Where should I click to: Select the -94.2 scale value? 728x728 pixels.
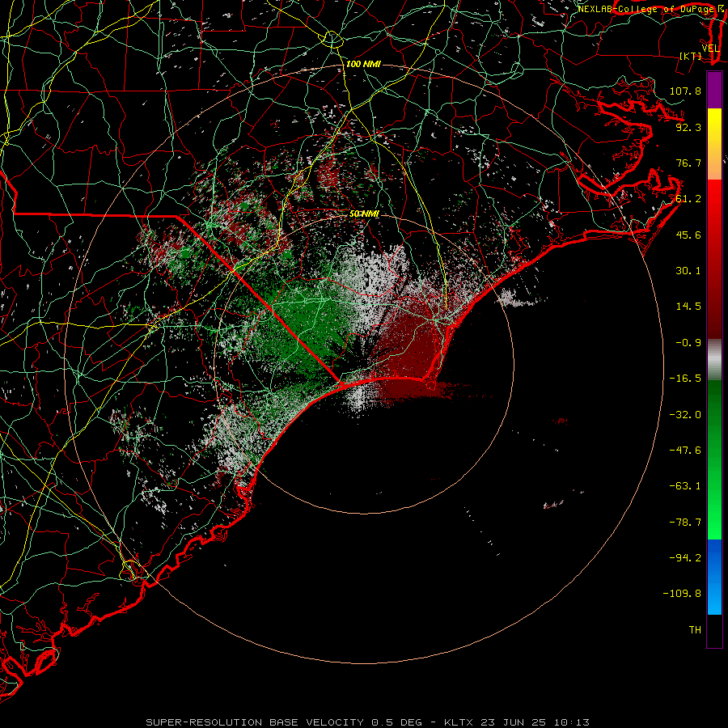click(x=685, y=558)
